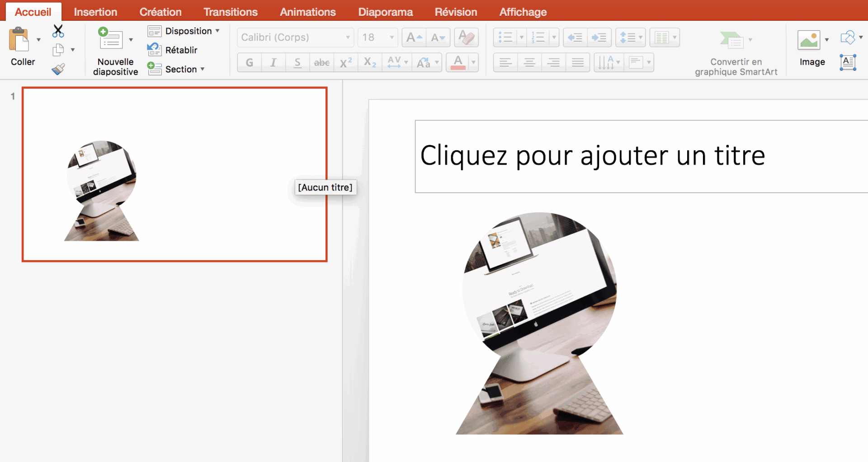Click the text columns icon
Screen dimensions: 868x462
pyautogui.click(x=661, y=38)
